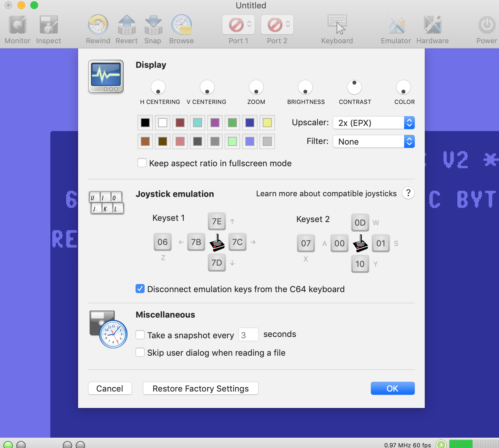499x448 pixels.
Task: Select the light green color swatch
Action: (x=232, y=141)
